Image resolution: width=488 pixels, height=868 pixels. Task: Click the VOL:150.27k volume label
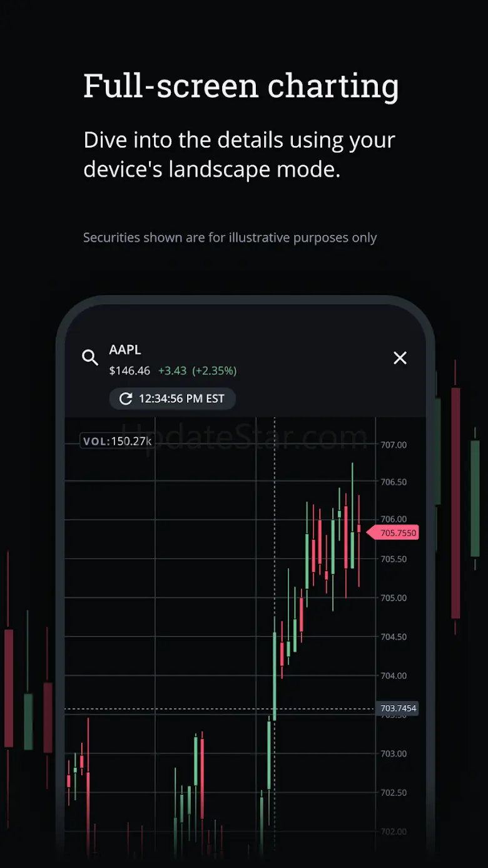(x=118, y=442)
